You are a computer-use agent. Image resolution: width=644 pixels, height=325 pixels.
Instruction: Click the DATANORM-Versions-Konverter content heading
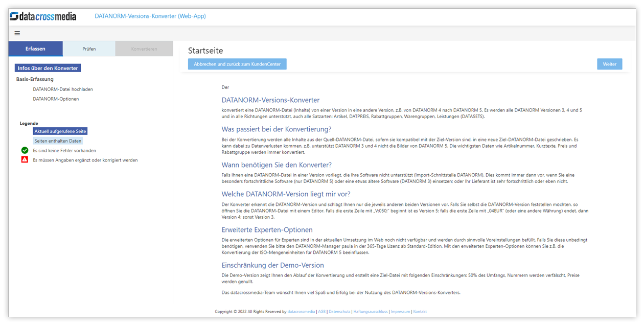(x=270, y=100)
